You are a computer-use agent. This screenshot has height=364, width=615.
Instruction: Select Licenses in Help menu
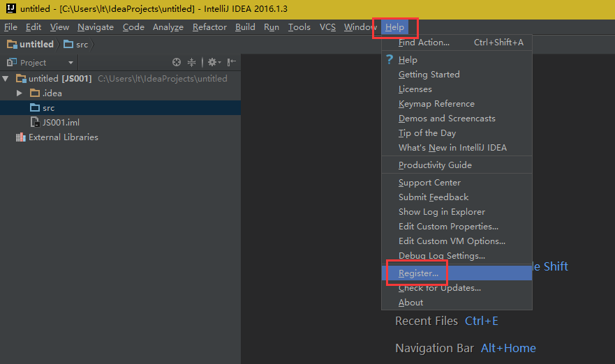(457, 89)
